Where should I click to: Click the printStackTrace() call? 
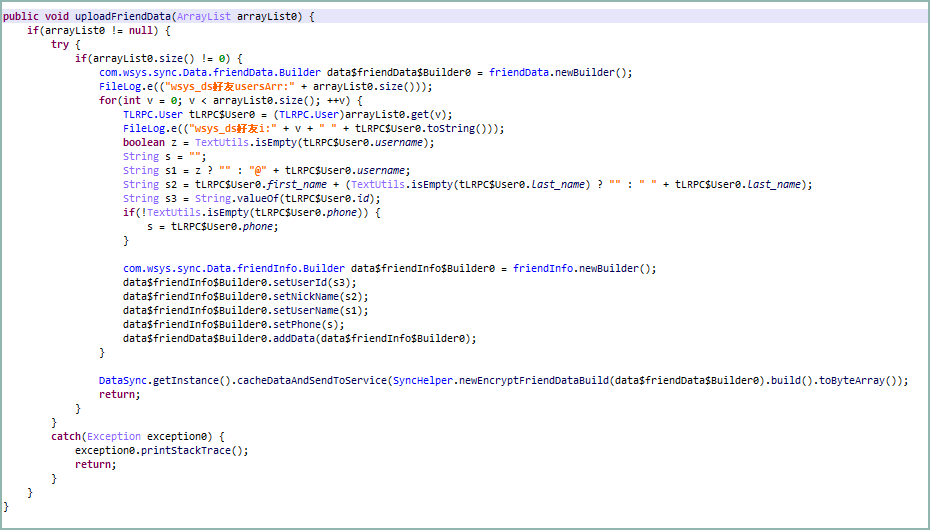pyautogui.click(x=192, y=451)
